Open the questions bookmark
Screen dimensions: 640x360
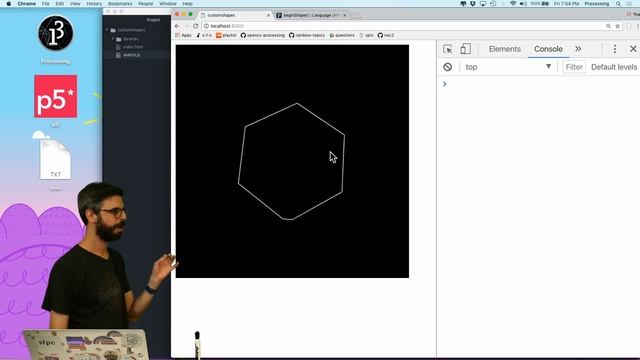(x=342, y=36)
